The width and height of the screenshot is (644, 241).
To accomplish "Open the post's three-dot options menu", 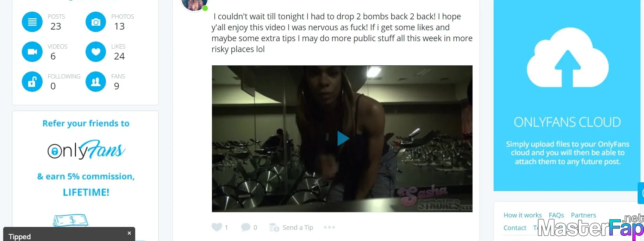I will [x=329, y=227].
